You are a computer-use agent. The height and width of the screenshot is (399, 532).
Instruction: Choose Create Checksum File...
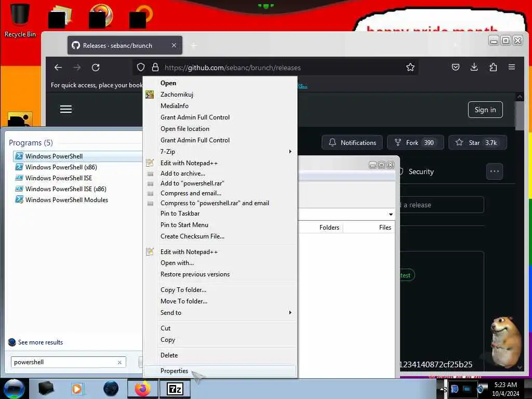click(220, 236)
